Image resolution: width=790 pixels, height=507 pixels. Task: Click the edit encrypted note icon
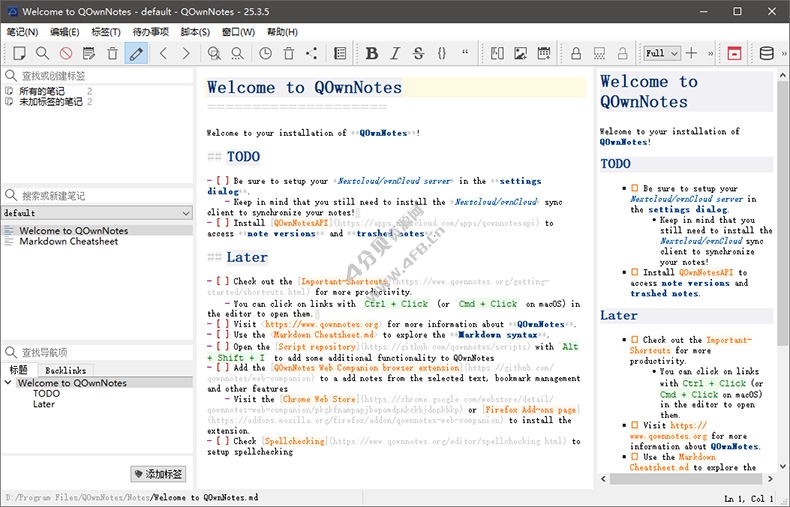pos(599,53)
